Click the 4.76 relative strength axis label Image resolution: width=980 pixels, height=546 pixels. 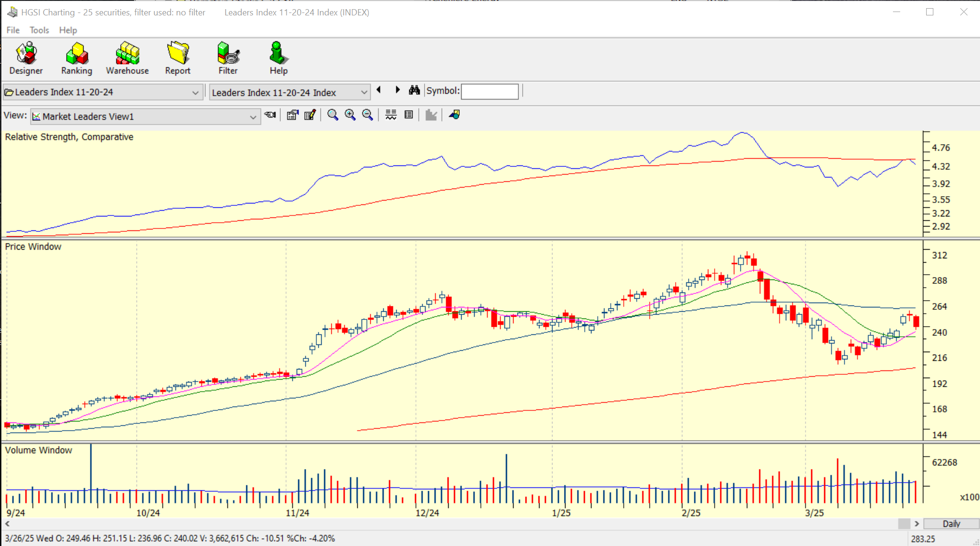[941, 148]
